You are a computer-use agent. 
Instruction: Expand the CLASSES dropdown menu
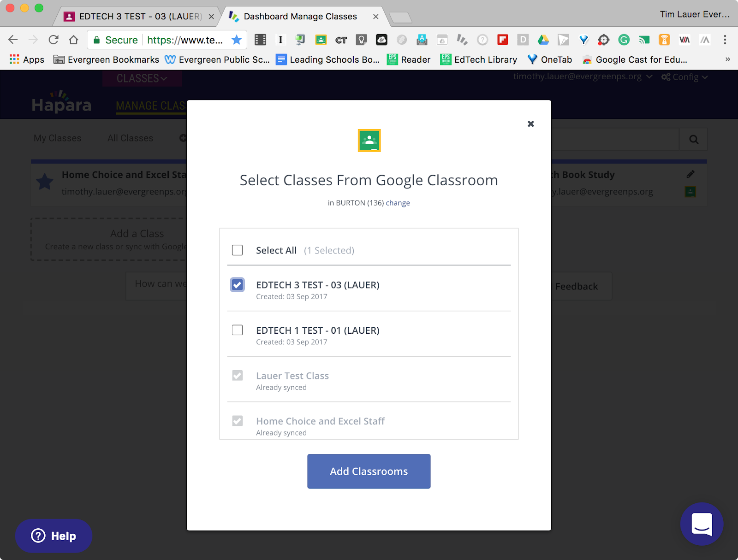click(142, 78)
